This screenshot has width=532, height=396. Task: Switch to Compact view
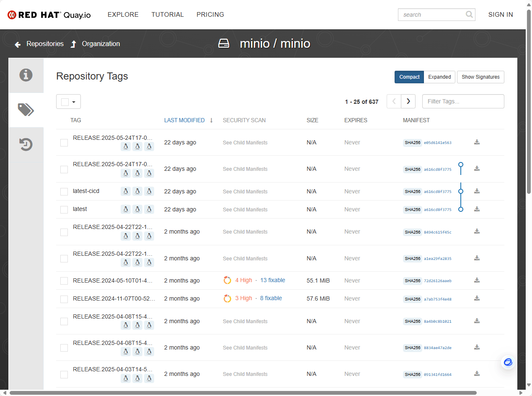pos(409,77)
